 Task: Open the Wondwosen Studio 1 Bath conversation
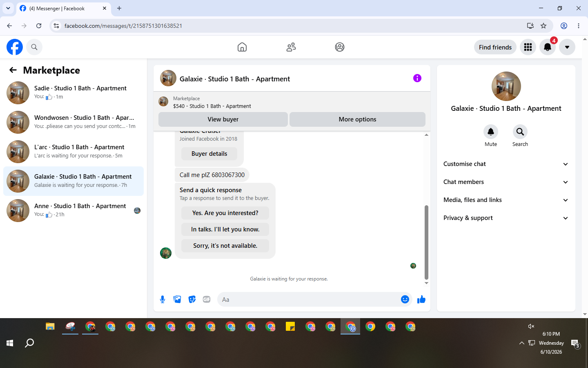(73, 122)
